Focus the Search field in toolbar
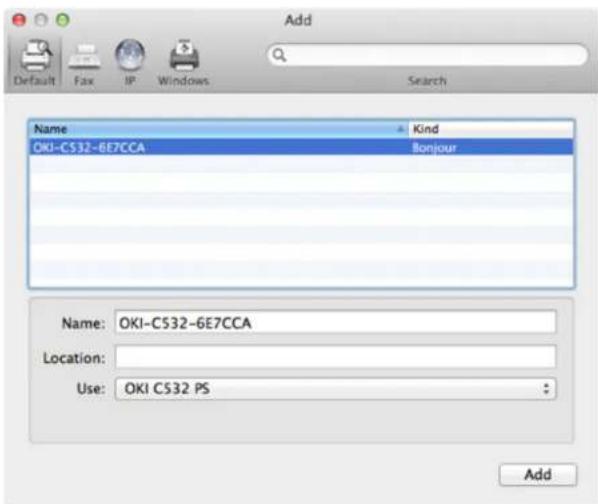This screenshot has height=504, width=598. (428, 55)
